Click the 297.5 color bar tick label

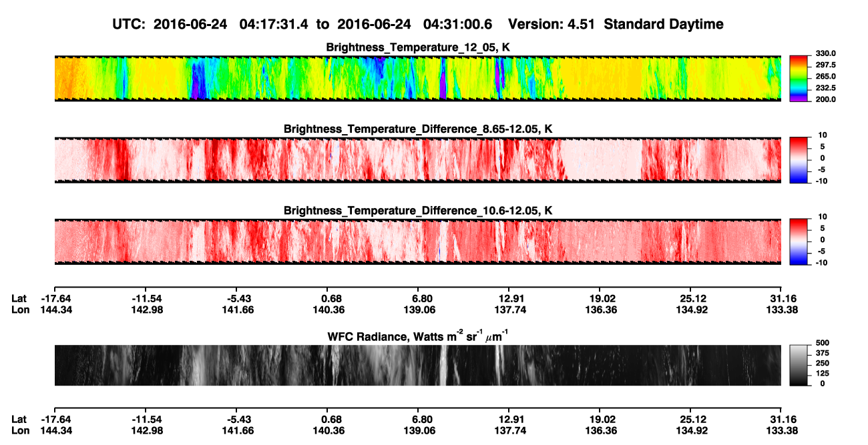click(x=825, y=65)
